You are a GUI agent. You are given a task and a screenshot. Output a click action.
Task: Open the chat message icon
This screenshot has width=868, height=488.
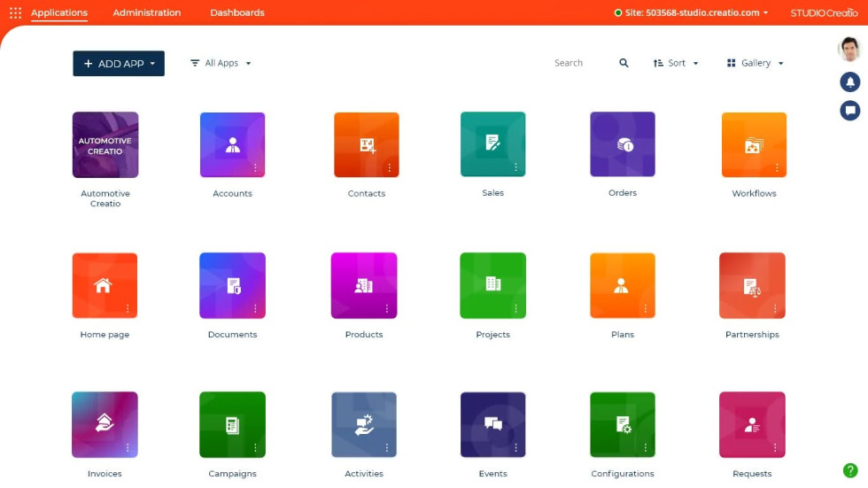tap(849, 111)
